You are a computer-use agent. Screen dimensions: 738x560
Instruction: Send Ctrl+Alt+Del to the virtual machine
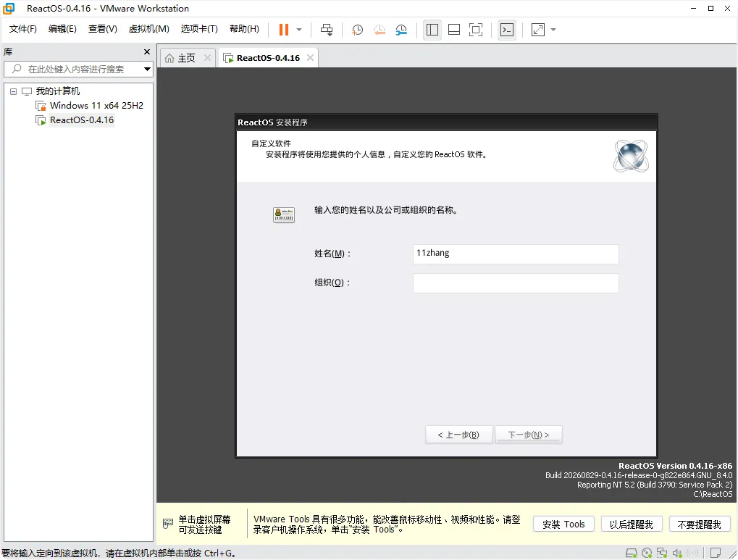click(x=327, y=30)
